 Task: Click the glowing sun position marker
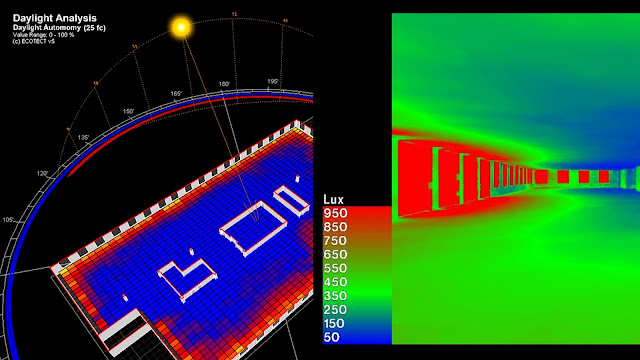(181, 27)
